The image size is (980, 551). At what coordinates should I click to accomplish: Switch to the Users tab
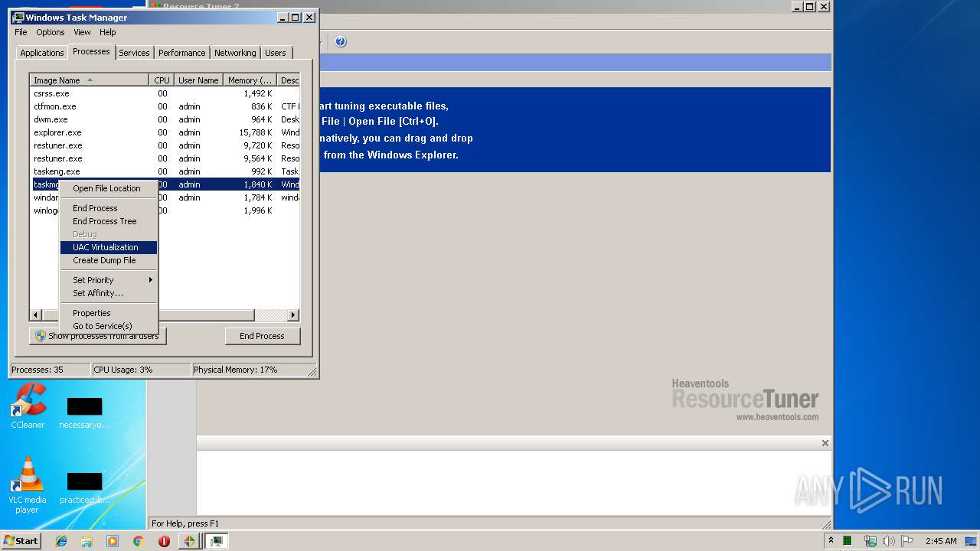click(x=276, y=53)
